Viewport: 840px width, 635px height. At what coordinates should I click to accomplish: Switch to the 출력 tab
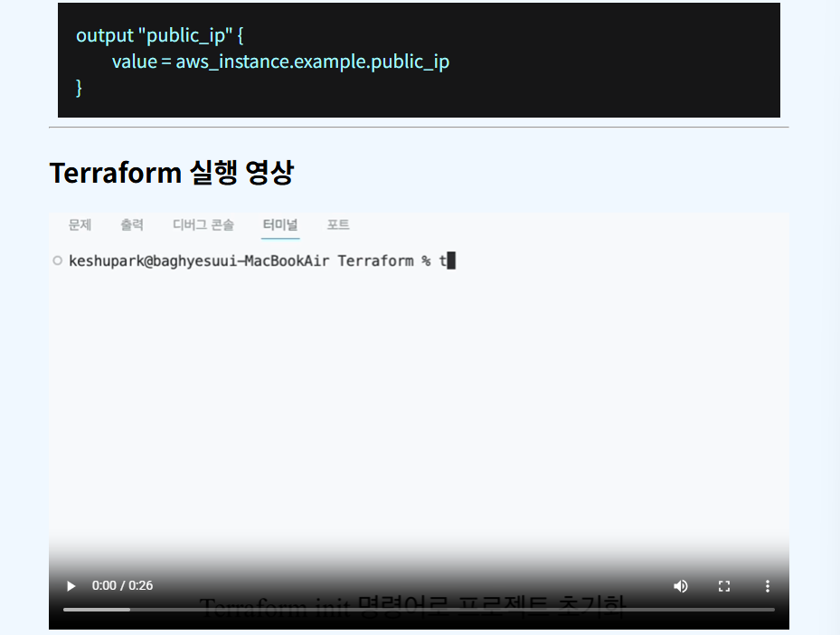[132, 225]
